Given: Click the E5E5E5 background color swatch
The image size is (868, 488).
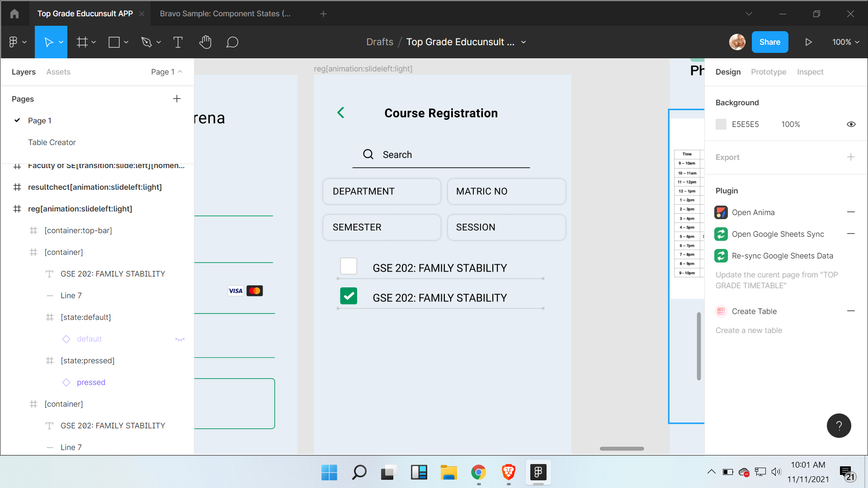Looking at the screenshot, I should (721, 124).
